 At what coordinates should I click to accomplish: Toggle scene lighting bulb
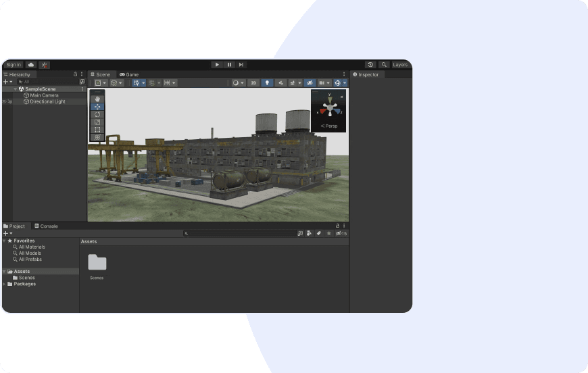[267, 83]
